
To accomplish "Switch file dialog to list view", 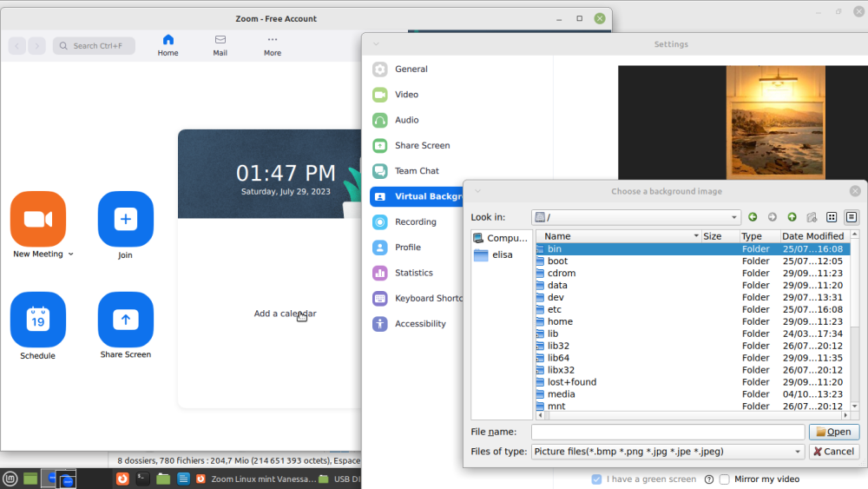I will coord(832,217).
